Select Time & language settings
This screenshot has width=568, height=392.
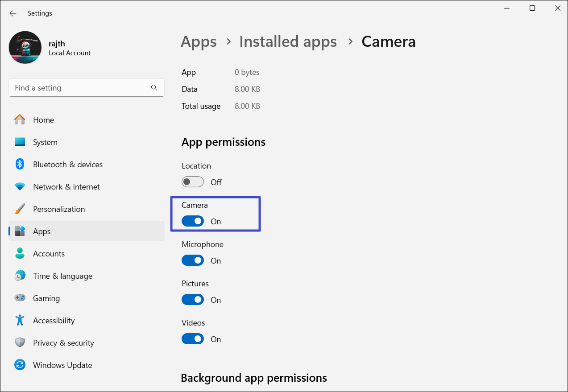coord(62,276)
